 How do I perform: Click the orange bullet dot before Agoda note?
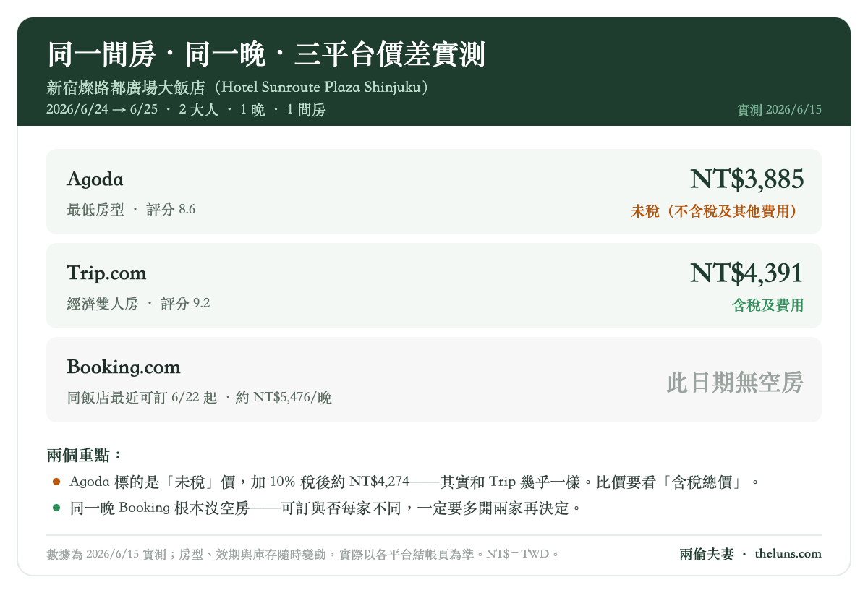coord(56,481)
